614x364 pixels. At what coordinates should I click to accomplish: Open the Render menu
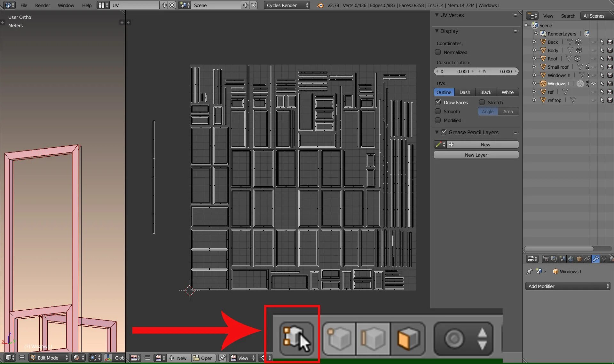[x=43, y=5]
